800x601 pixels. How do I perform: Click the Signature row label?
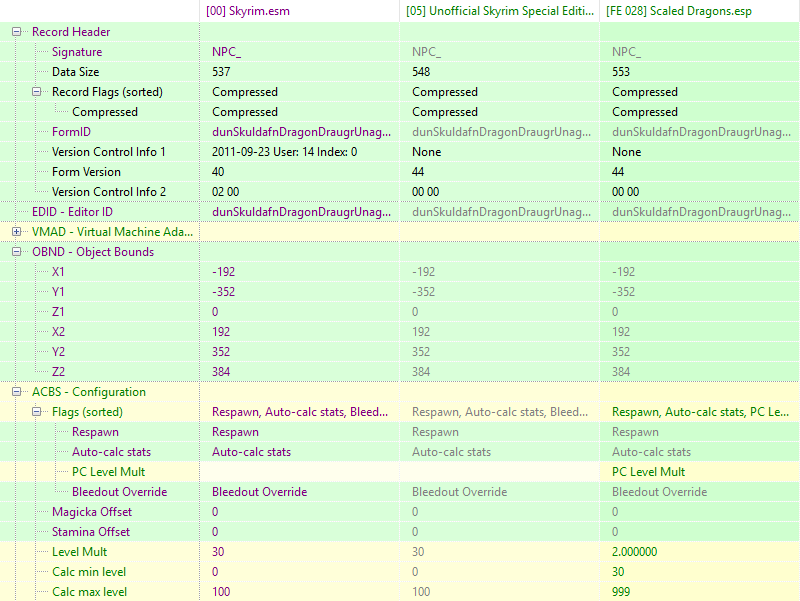point(77,52)
